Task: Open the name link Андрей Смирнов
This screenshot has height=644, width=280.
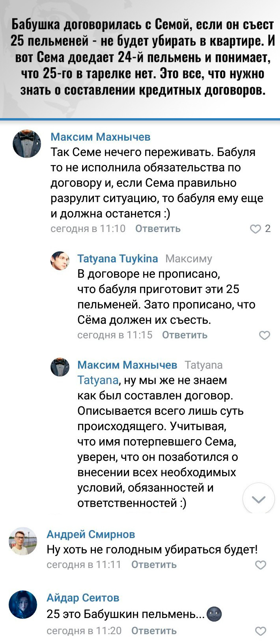Action: click(x=91, y=535)
